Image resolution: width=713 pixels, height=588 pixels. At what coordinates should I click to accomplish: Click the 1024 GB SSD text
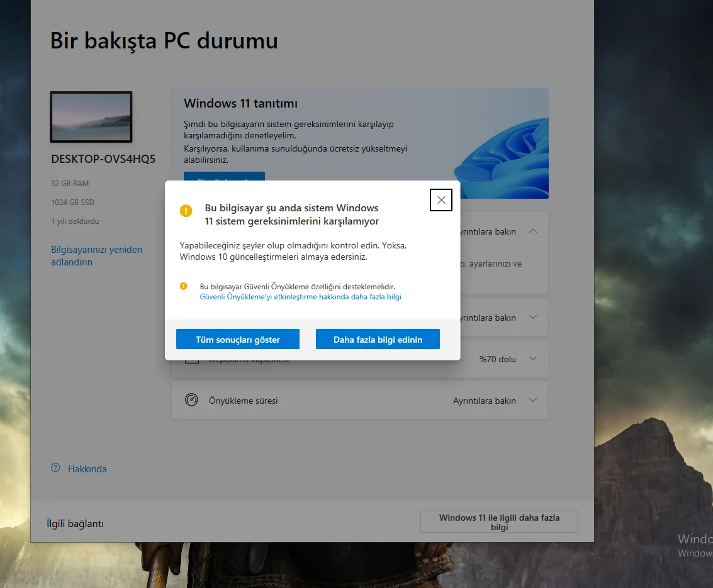(73, 202)
